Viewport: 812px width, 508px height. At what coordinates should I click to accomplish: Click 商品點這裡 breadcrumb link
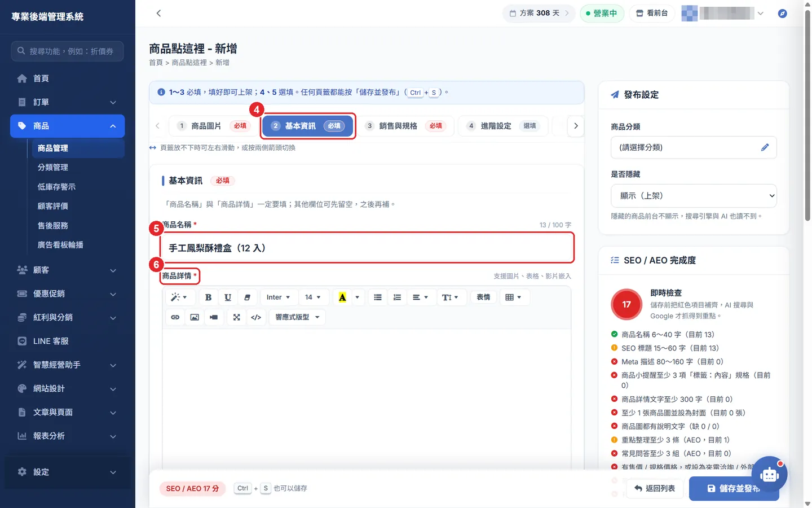point(189,63)
